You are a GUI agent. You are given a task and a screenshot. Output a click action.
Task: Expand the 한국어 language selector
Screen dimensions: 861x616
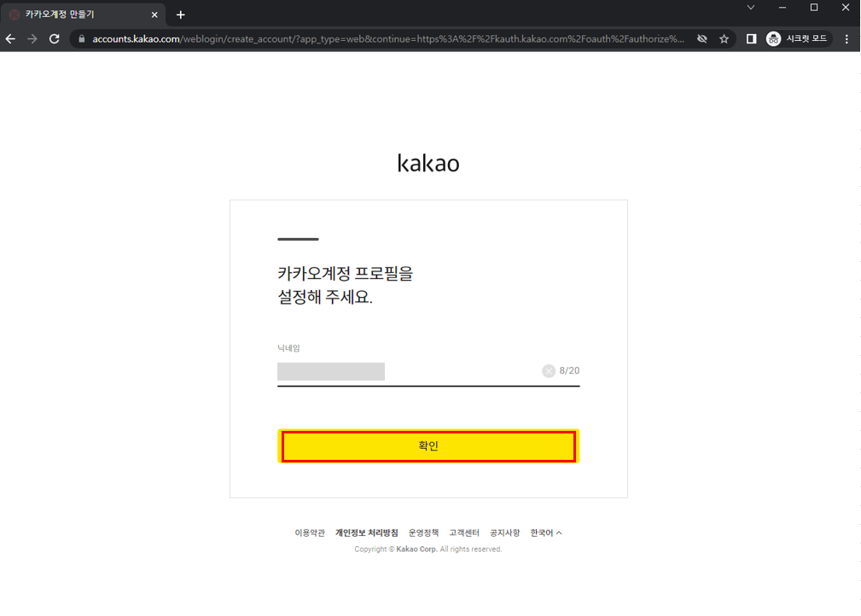[546, 533]
